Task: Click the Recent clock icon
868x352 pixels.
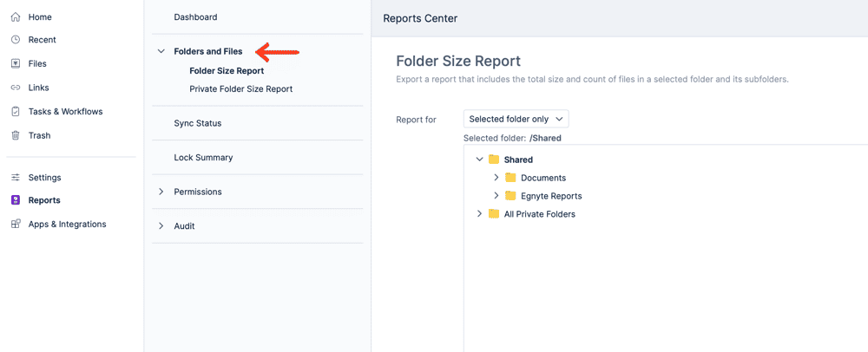Action: tap(16, 40)
